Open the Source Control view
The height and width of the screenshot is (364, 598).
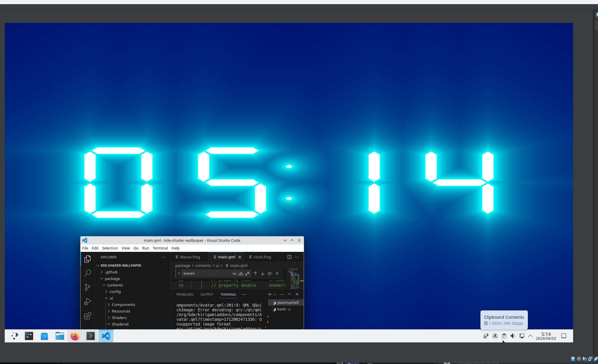pos(87,287)
